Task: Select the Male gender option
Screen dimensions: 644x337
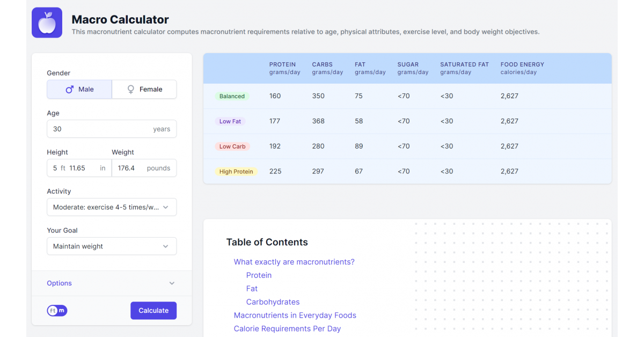Action: pos(79,90)
